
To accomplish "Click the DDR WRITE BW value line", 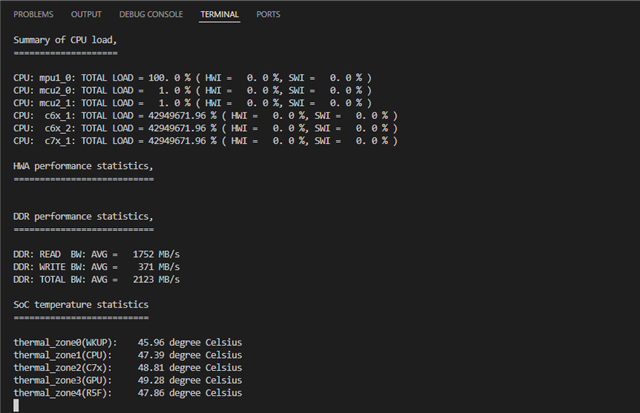I will click(96, 267).
